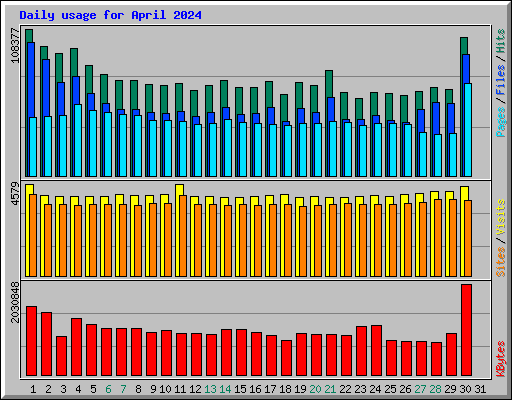Click the Hits legend label
This screenshot has height=400, width=512.
point(501,41)
